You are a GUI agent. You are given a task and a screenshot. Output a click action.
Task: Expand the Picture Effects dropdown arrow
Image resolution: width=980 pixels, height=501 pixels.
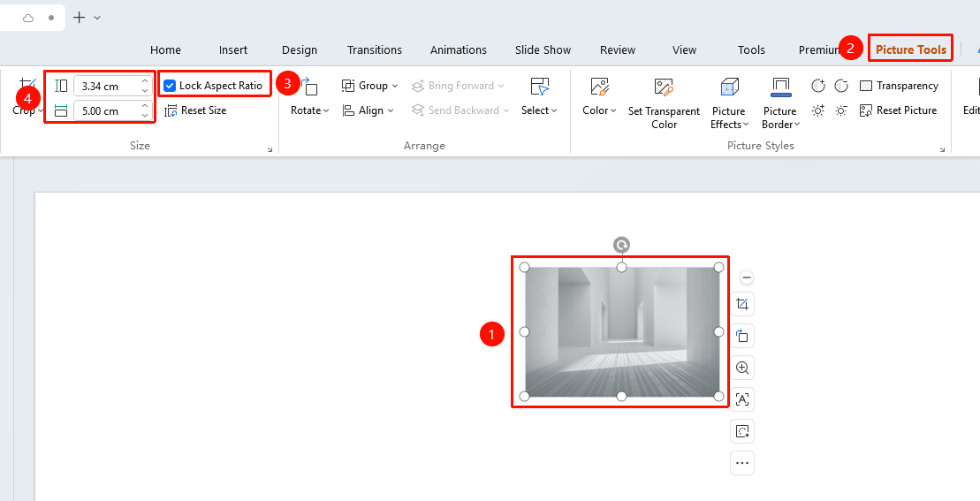coord(745,125)
